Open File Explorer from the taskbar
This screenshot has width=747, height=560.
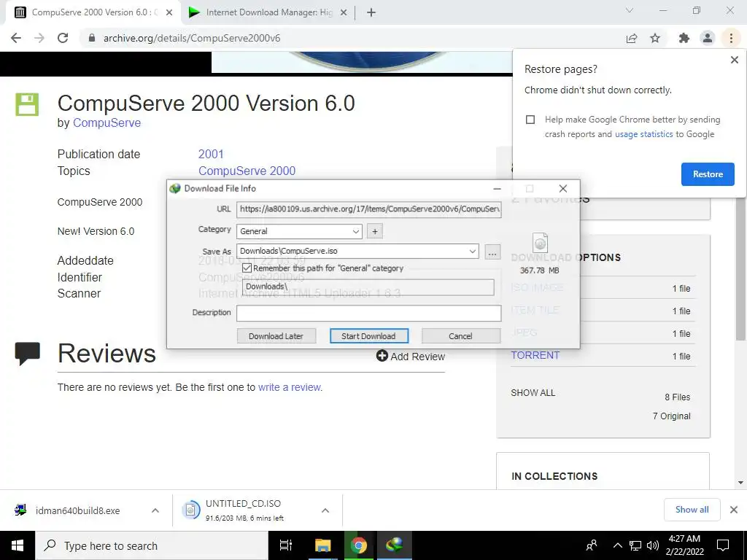tap(322, 545)
